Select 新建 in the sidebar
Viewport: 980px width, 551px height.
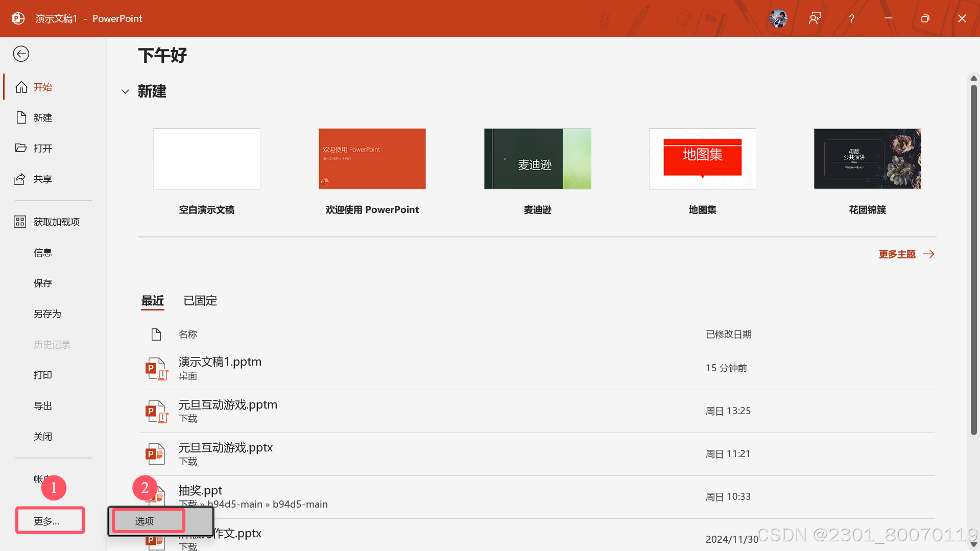[x=54, y=118]
